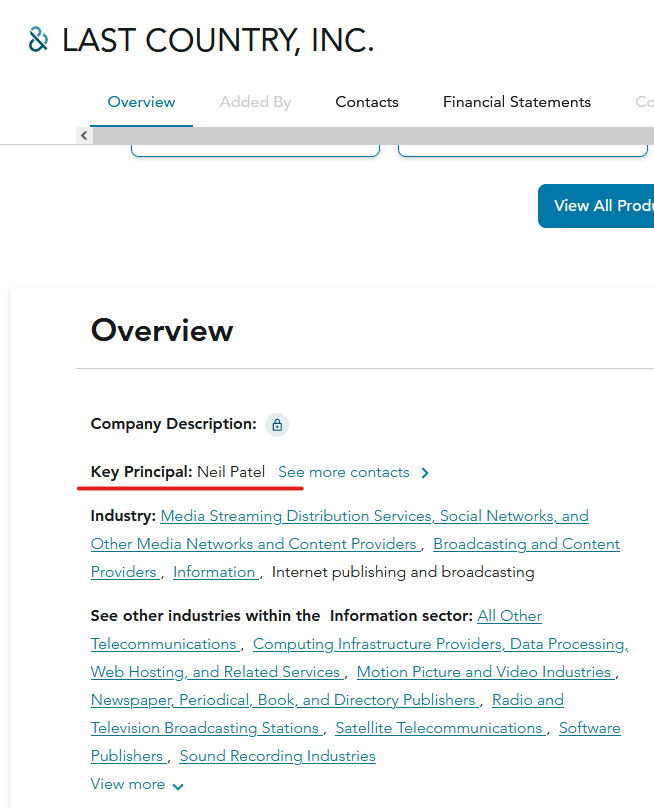The width and height of the screenshot is (654, 809).
Task: Switch to the Contacts tab
Action: pos(366,102)
